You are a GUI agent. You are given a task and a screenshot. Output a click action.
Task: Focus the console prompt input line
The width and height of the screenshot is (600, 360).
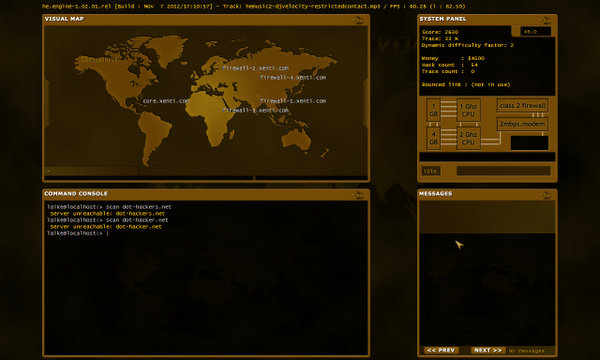pyautogui.click(x=206, y=233)
